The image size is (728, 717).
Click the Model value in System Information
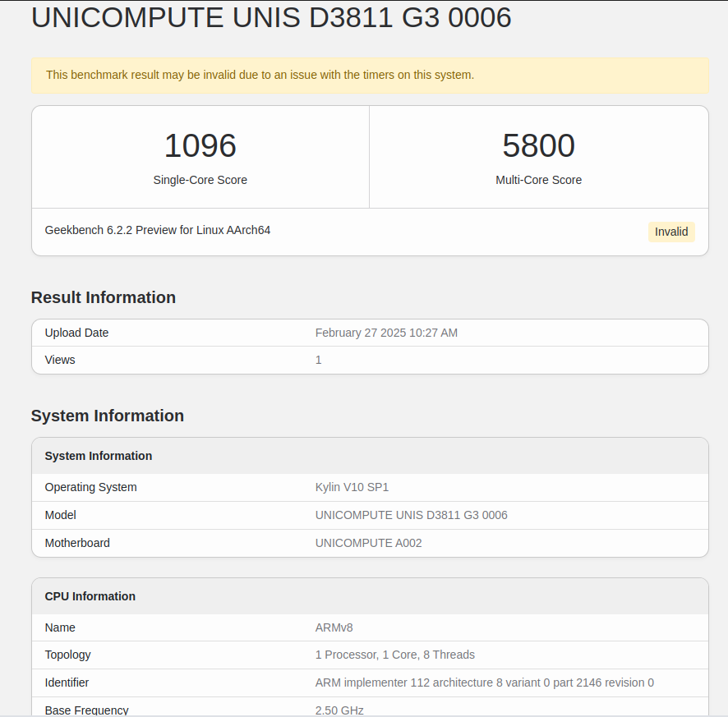(x=411, y=515)
